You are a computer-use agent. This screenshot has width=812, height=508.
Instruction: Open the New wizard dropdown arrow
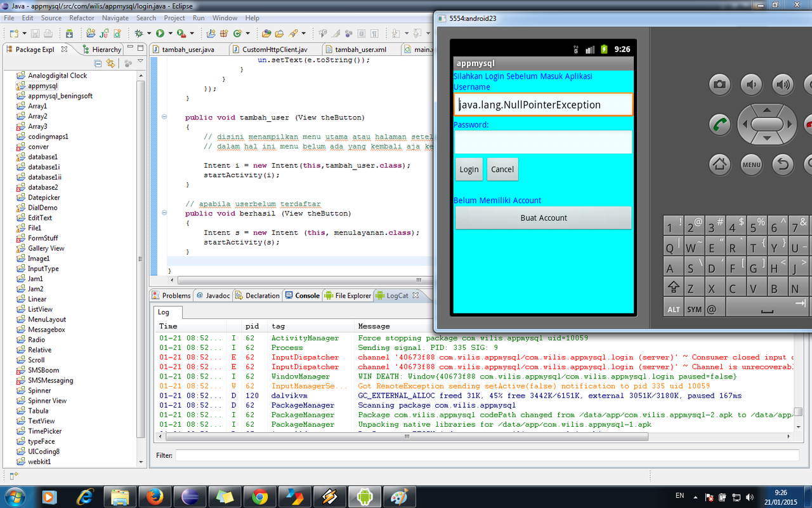(x=23, y=33)
